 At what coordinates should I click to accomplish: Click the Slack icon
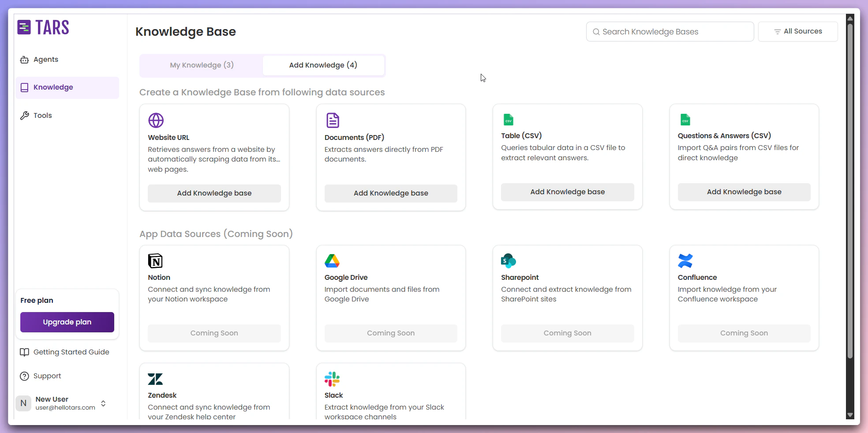(x=332, y=379)
